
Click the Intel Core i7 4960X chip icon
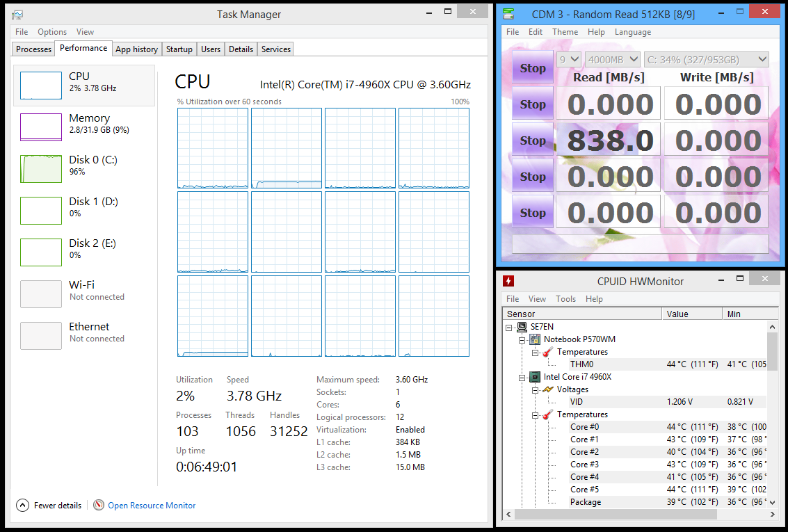[535, 377]
